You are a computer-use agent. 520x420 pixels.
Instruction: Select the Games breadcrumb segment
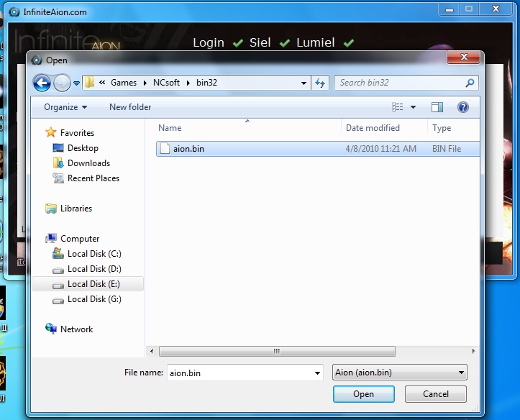[x=124, y=83]
